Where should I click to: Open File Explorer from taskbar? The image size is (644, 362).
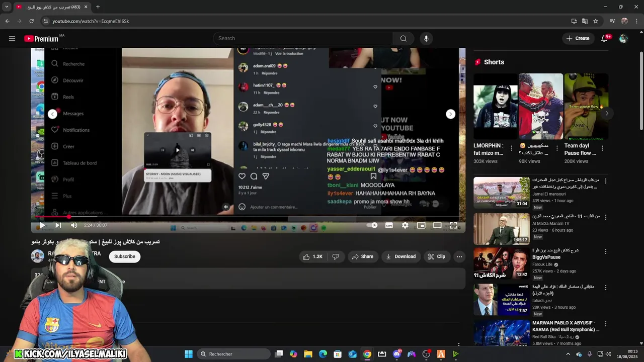pos(308,354)
